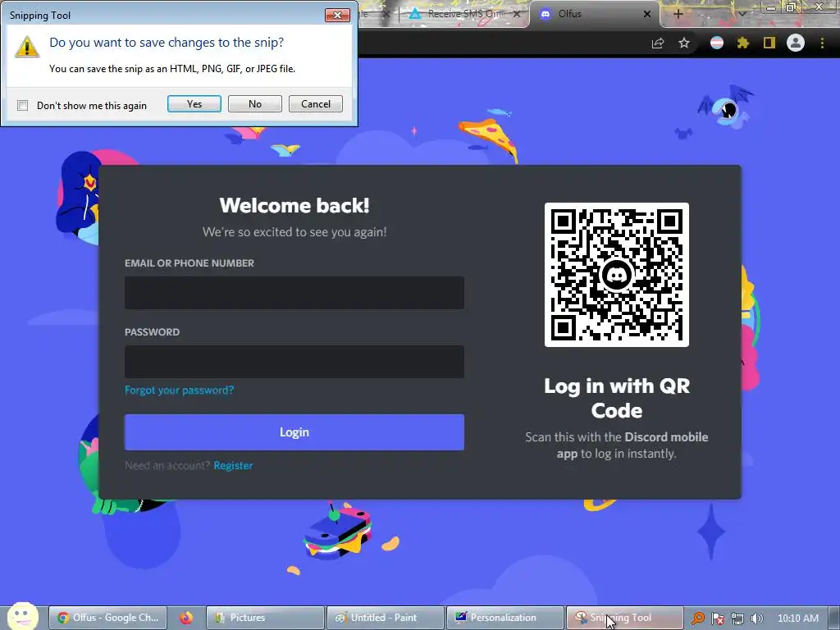Bookmark this page with the star icon
This screenshot has width=840, height=630.
pos(684,43)
